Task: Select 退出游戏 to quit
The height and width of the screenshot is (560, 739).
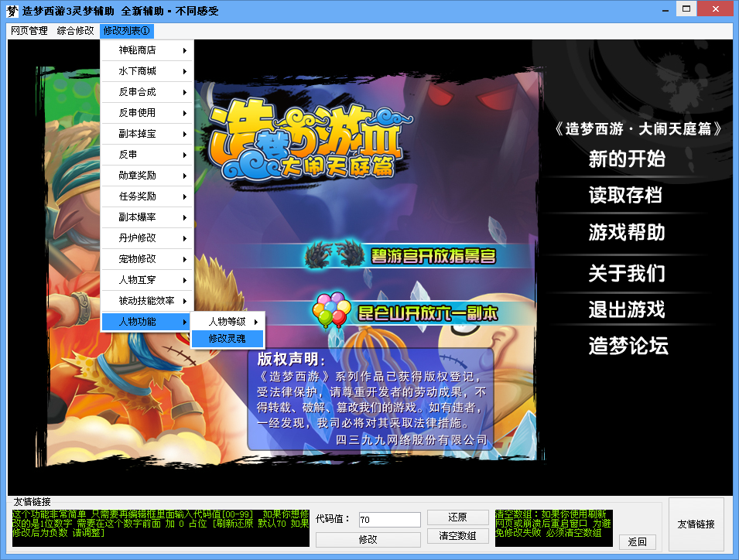Action: (x=626, y=309)
